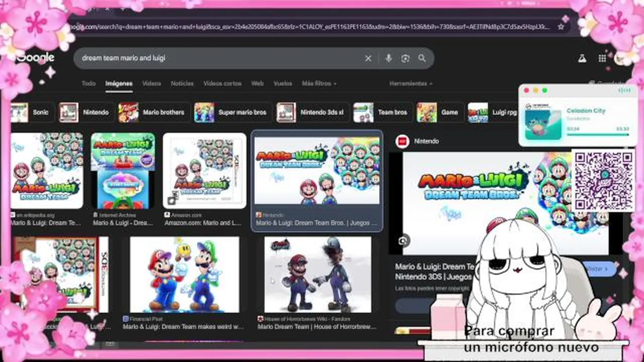Screen dimensions: 644x362
Task: Switch to the Todo results tab
Action: click(89, 83)
